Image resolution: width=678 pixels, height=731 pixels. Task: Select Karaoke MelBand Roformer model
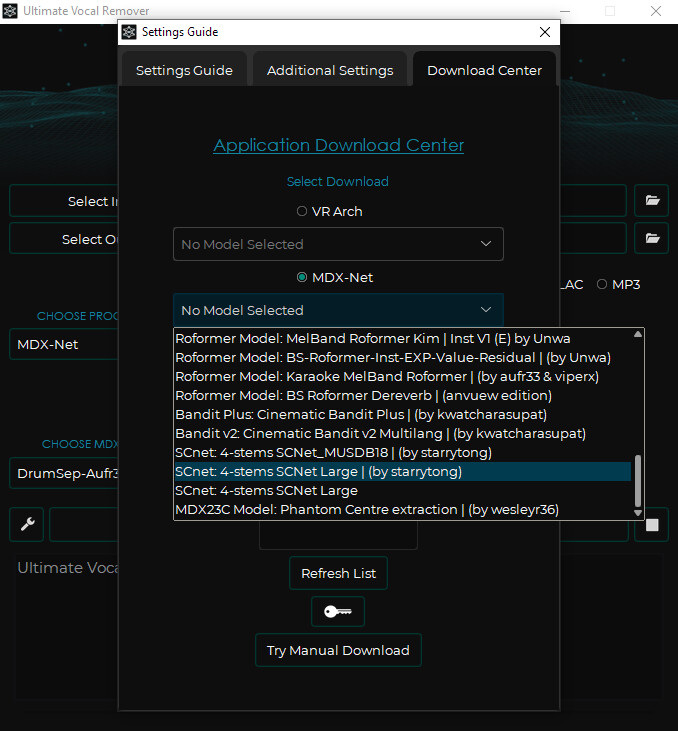(x=403, y=376)
